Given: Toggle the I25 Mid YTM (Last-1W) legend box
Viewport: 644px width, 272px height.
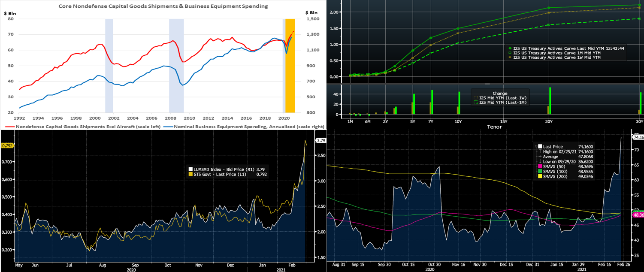Looking at the screenshot, I should (475, 98).
